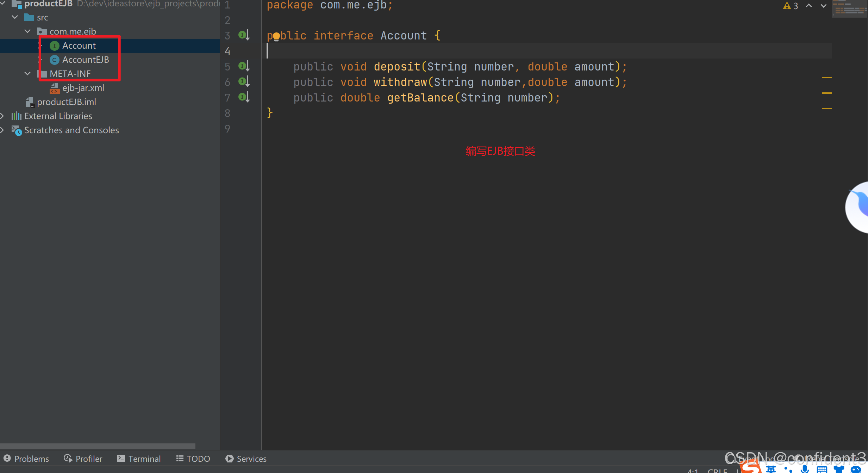
Task: Jump to the next highlighted problem with the down arrow
Action: coord(824,6)
